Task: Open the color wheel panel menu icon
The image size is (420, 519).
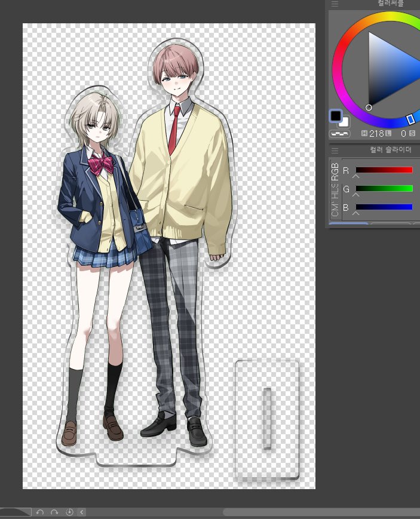Action: [x=335, y=4]
